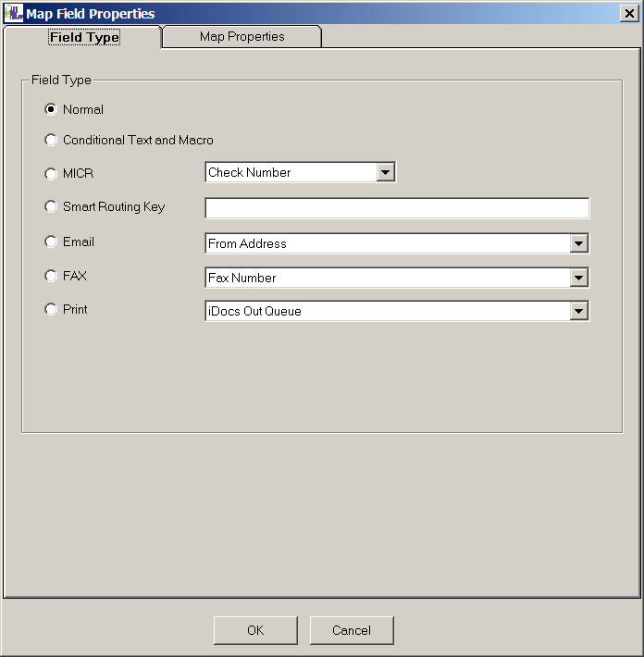644x657 pixels.
Task: Open the Email From Address dropdown
Action: coord(579,243)
